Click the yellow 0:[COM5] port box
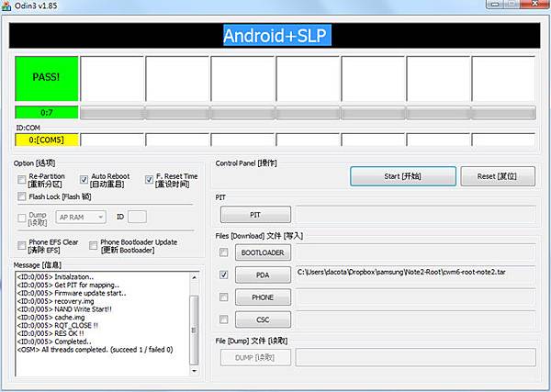This screenshot has width=551, height=392. 47,140
